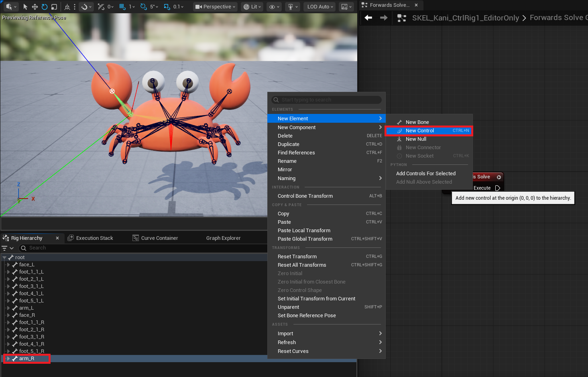Choose Duplicate from the context menu
The image size is (588, 377).
click(326, 144)
